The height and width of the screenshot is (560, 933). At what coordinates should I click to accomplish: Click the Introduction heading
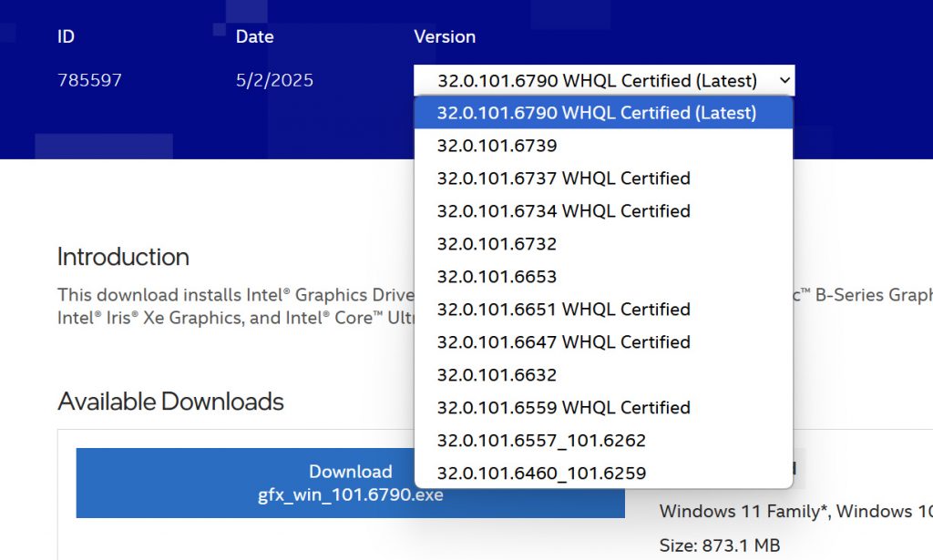pyautogui.click(x=123, y=257)
